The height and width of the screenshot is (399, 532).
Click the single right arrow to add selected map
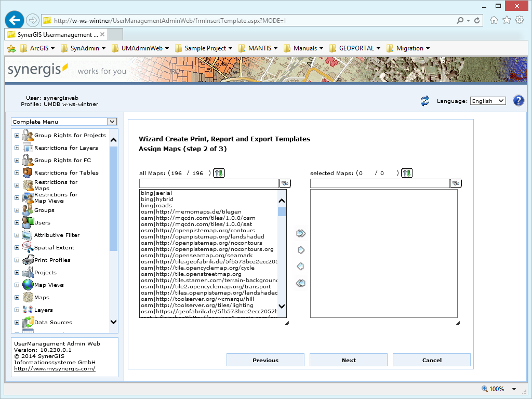point(300,250)
